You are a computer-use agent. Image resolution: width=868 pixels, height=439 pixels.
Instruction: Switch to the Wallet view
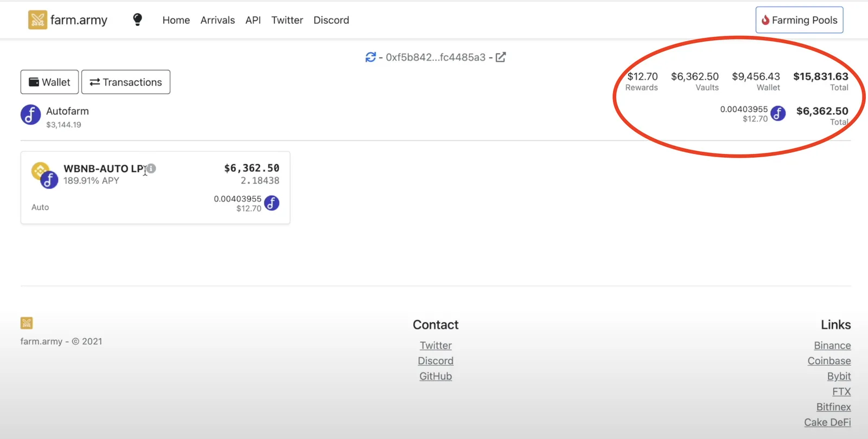point(49,82)
